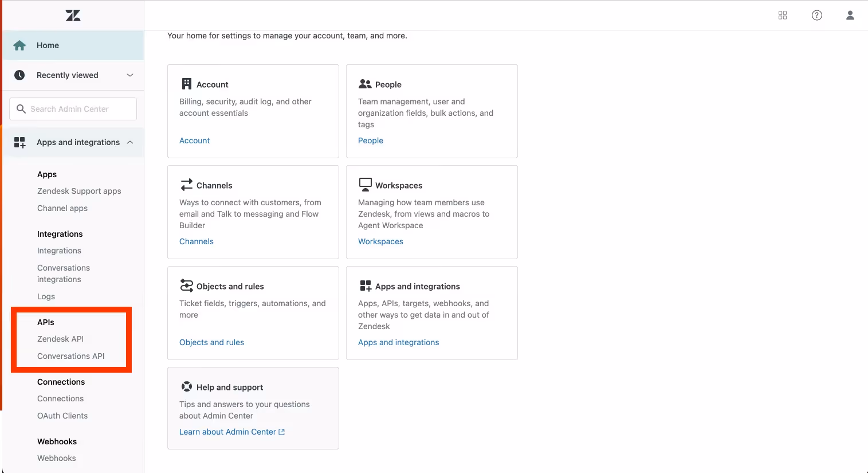Open Conversations integrations
Viewport: 868px width, 473px height.
[x=64, y=273]
